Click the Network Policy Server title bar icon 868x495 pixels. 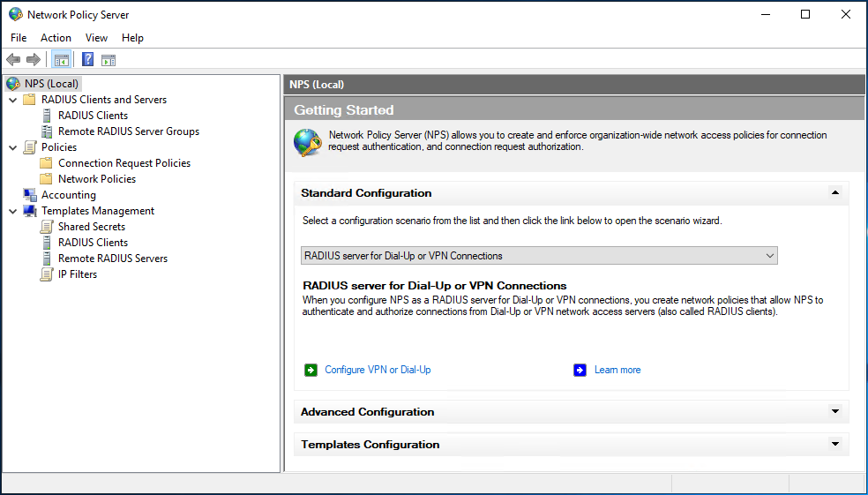tap(16, 15)
